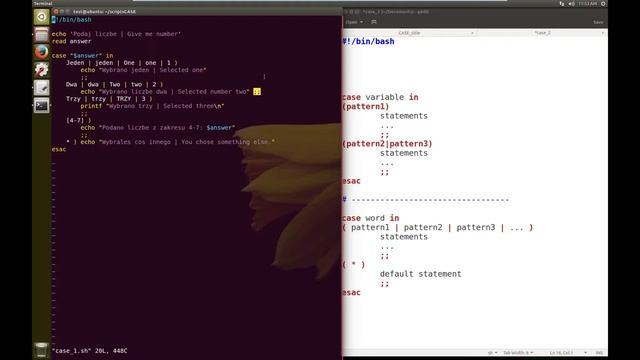Click the terminal window title bar text

(x=104, y=11)
